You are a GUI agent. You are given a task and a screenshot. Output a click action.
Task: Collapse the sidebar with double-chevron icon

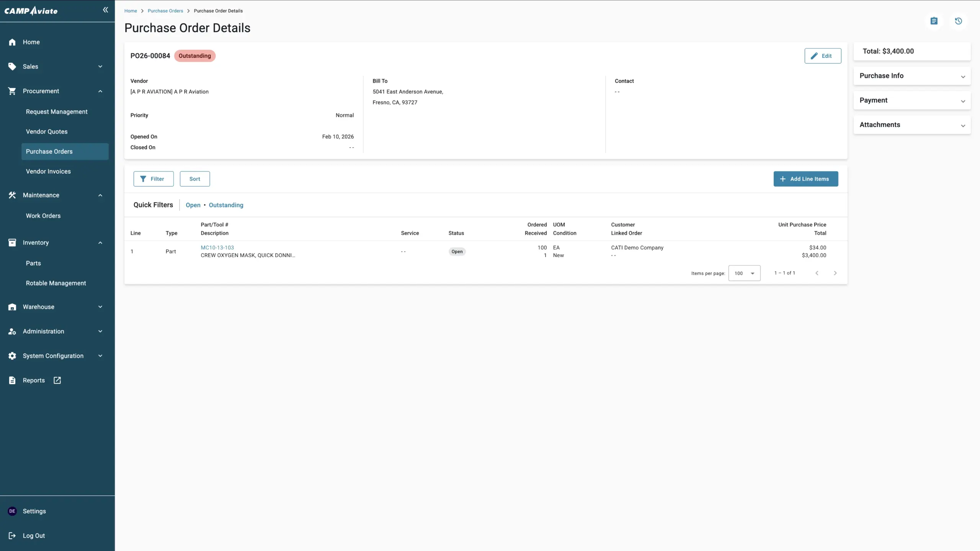[x=105, y=10]
